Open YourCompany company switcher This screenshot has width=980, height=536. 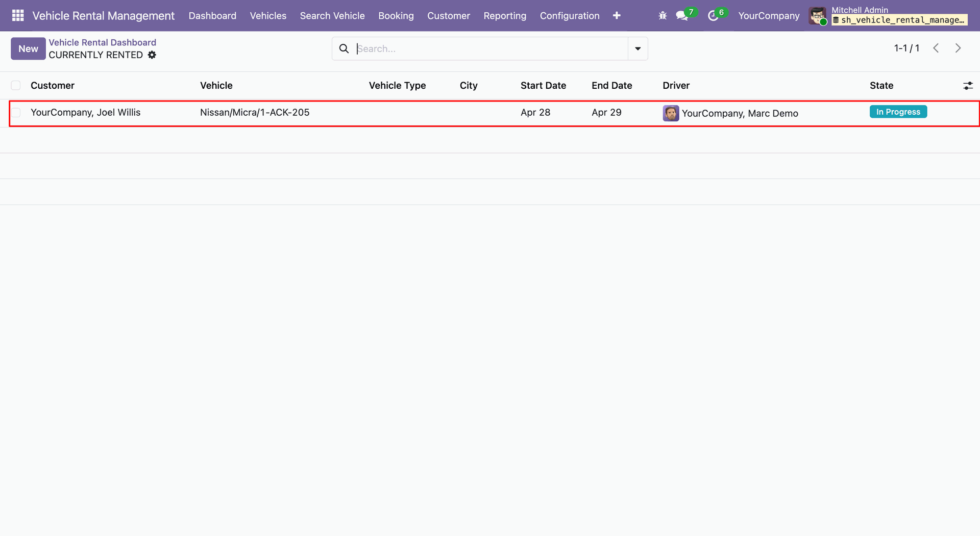tap(769, 16)
